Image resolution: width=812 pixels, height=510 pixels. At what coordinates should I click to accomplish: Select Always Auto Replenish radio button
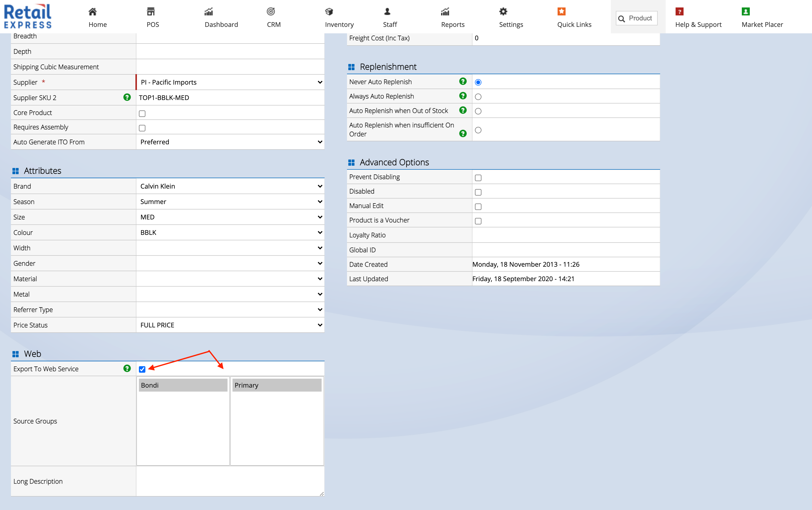[478, 97]
